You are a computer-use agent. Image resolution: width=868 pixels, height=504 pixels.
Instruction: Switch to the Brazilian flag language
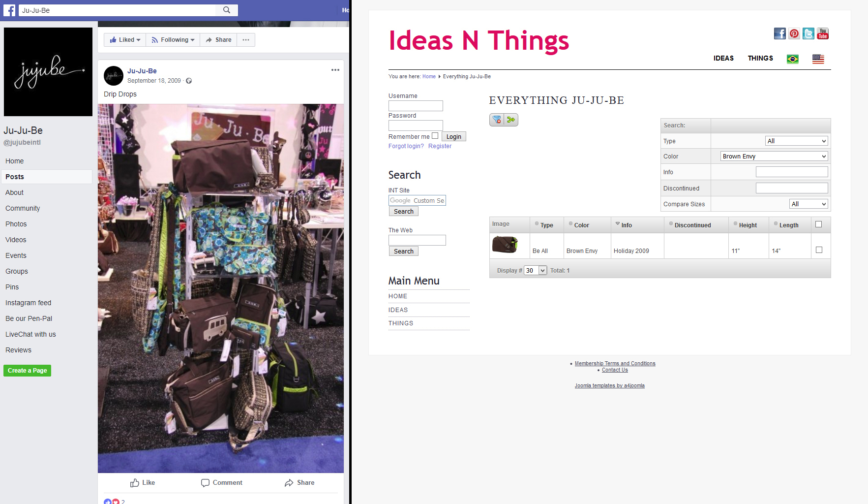[793, 59]
